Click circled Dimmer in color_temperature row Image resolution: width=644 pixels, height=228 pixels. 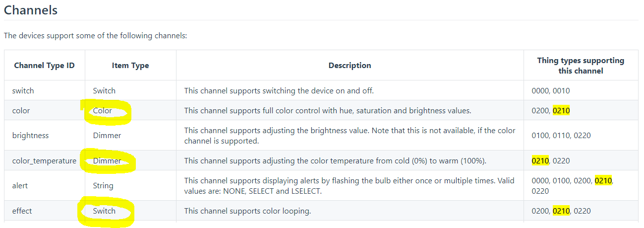(x=107, y=160)
